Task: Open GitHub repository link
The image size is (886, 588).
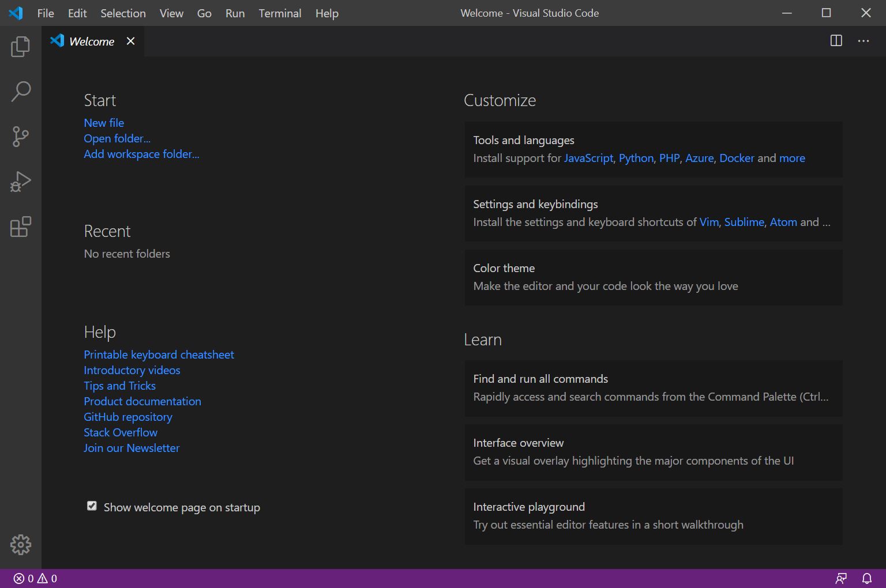Action: [x=128, y=417]
